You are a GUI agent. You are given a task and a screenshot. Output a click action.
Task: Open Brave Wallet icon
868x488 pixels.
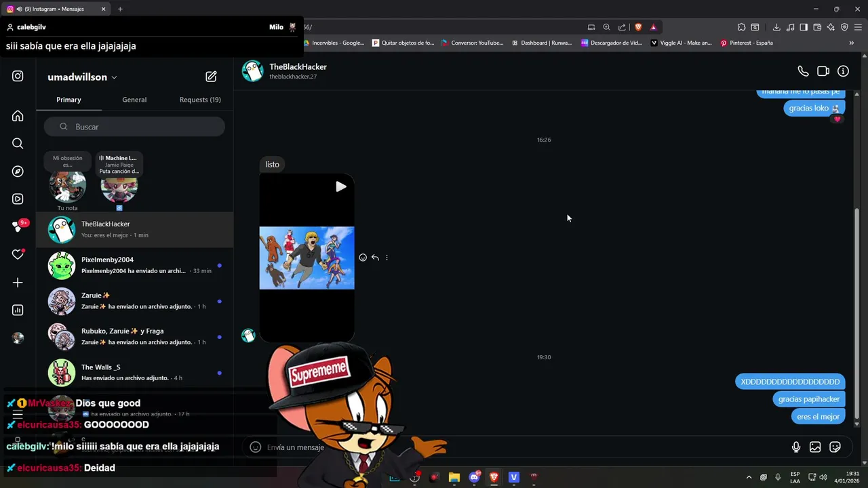817,27
